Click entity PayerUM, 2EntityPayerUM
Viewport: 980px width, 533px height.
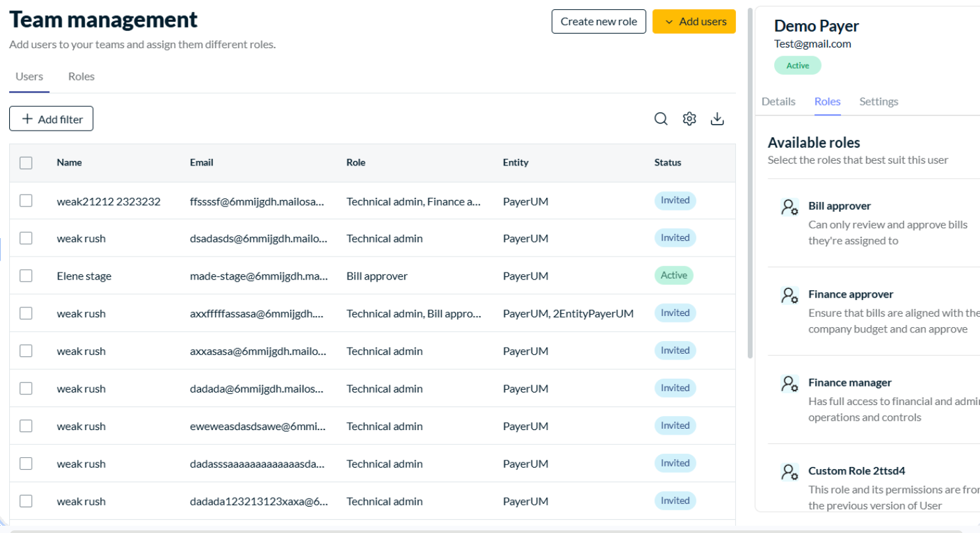pyautogui.click(x=568, y=314)
